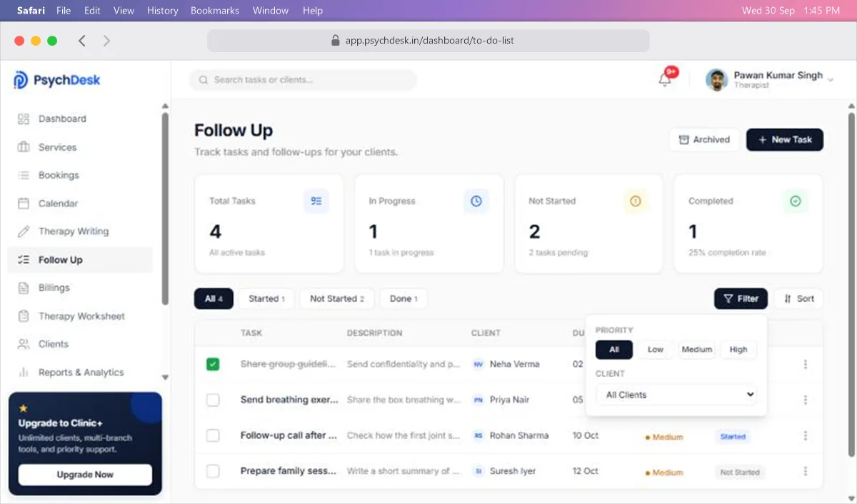
Task: Click the CLIENT column header
Action: (486, 333)
